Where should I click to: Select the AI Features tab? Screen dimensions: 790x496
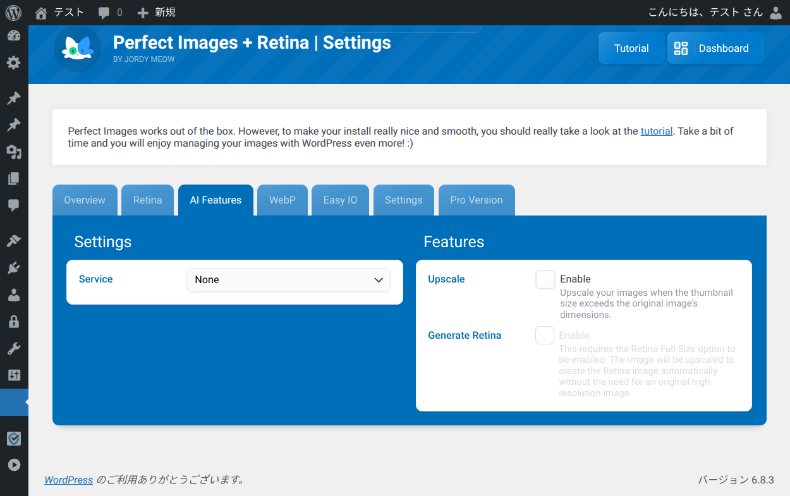(x=216, y=200)
